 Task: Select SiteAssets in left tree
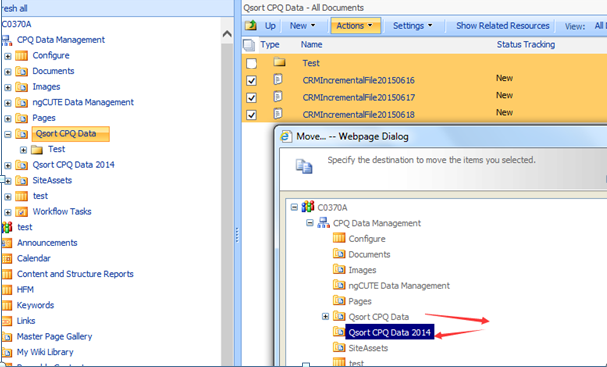(x=52, y=180)
